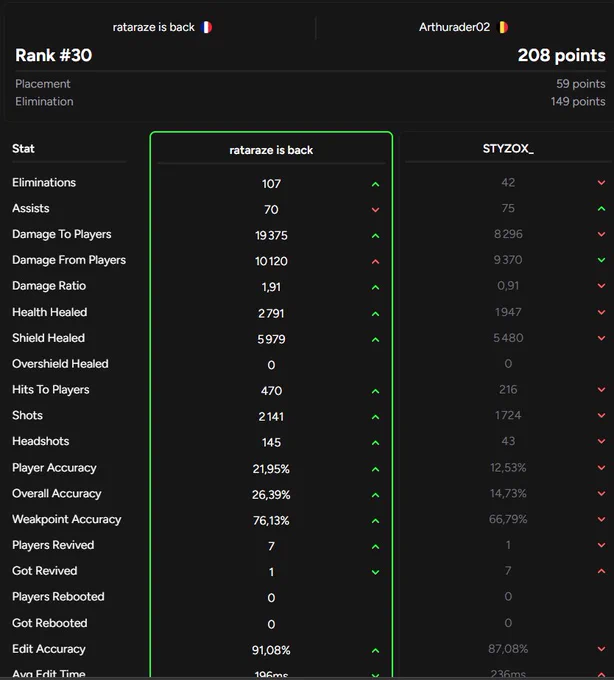Click the green up arrow beside Eliminations 107

tap(376, 184)
